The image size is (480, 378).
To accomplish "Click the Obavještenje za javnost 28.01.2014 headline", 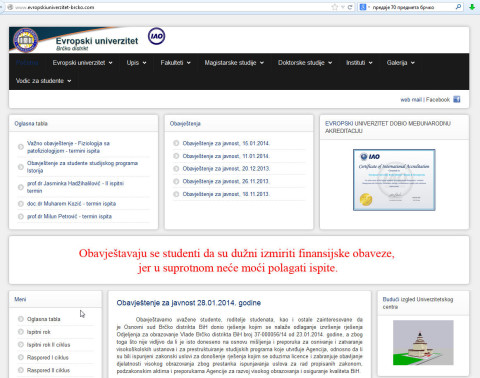I will tap(189, 303).
